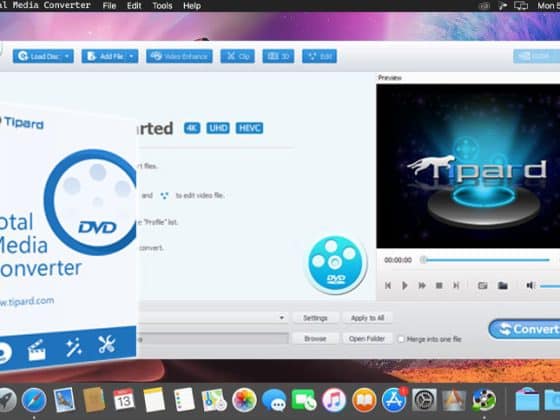
Task: Click the Convert button
Action: click(x=524, y=329)
